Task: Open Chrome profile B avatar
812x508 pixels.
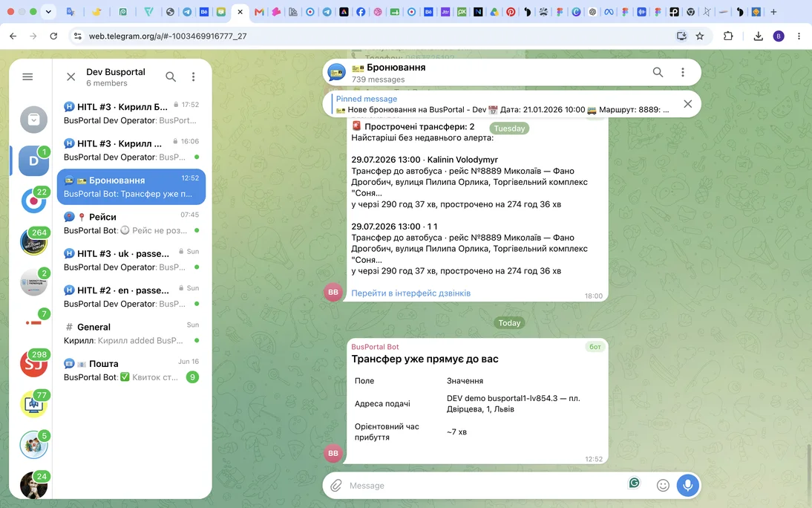Action: [x=779, y=36]
